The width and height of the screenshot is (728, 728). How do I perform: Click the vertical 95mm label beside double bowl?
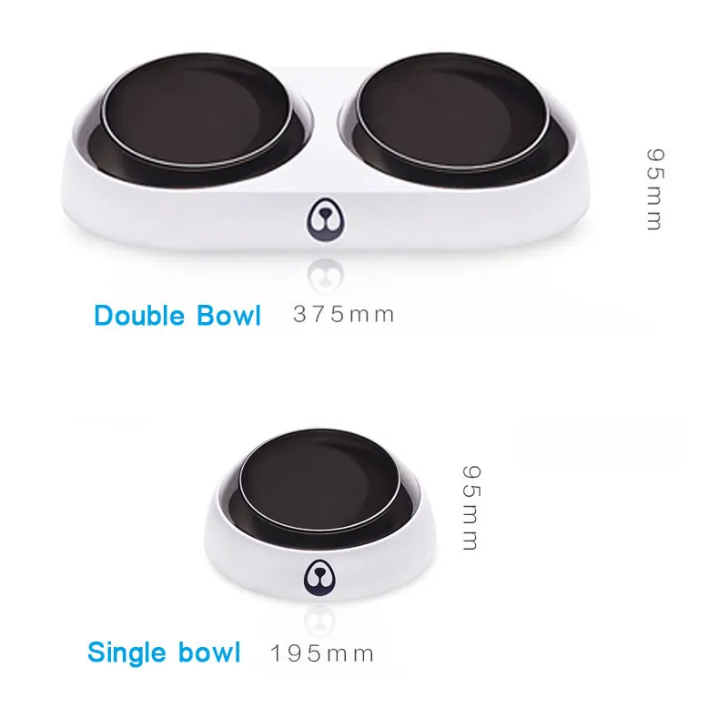pos(655,189)
